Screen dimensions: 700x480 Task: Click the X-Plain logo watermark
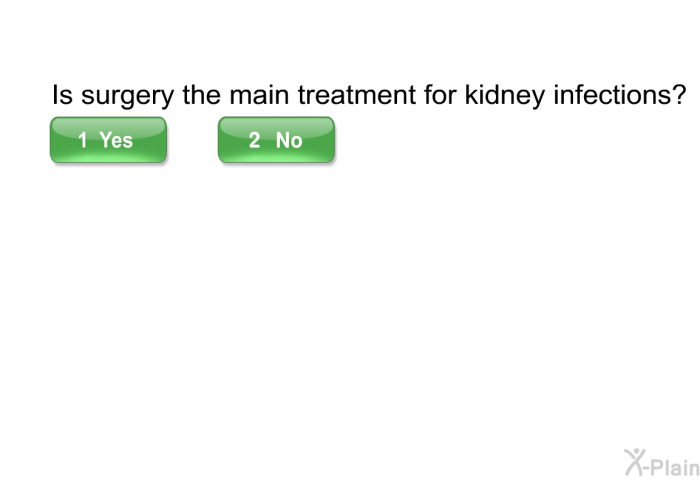(662, 463)
